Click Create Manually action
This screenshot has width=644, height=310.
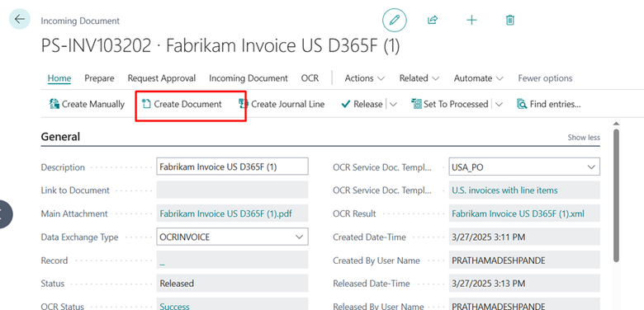[x=87, y=104]
